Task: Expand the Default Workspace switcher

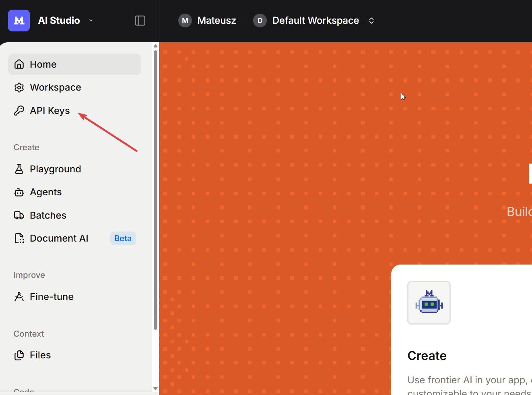Action: point(371,21)
